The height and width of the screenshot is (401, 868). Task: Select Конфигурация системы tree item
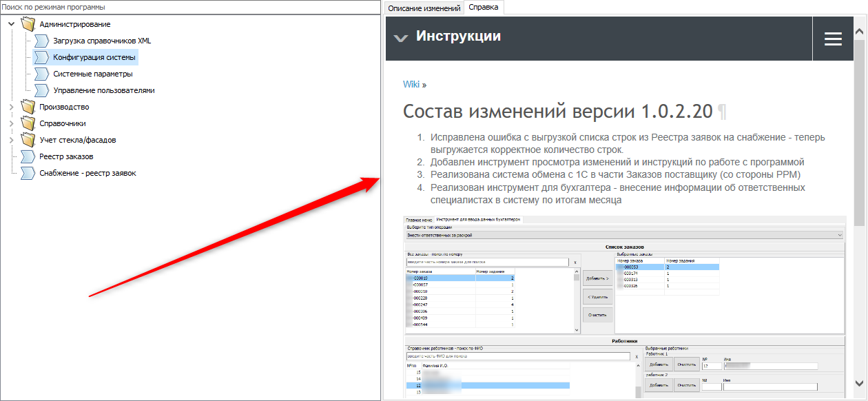click(x=94, y=58)
